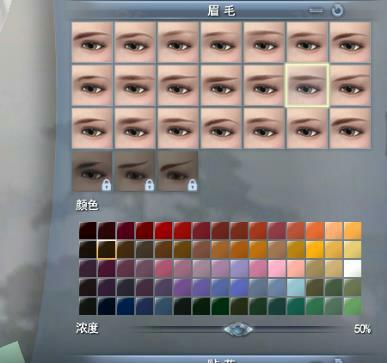This screenshot has height=363, width=387.
Task: Pick the white color swatch
Action: [x=353, y=269]
